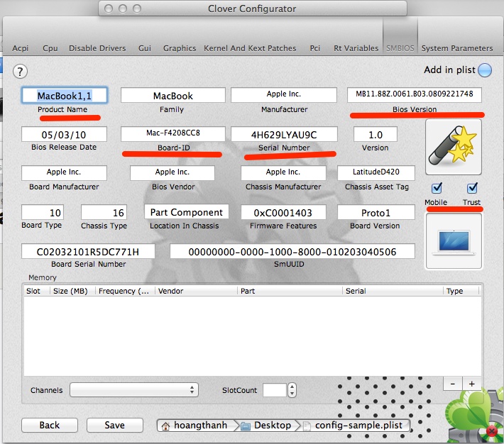Click the MacBook laptop model image
The width and height of the screenshot is (504, 444).
point(454,241)
